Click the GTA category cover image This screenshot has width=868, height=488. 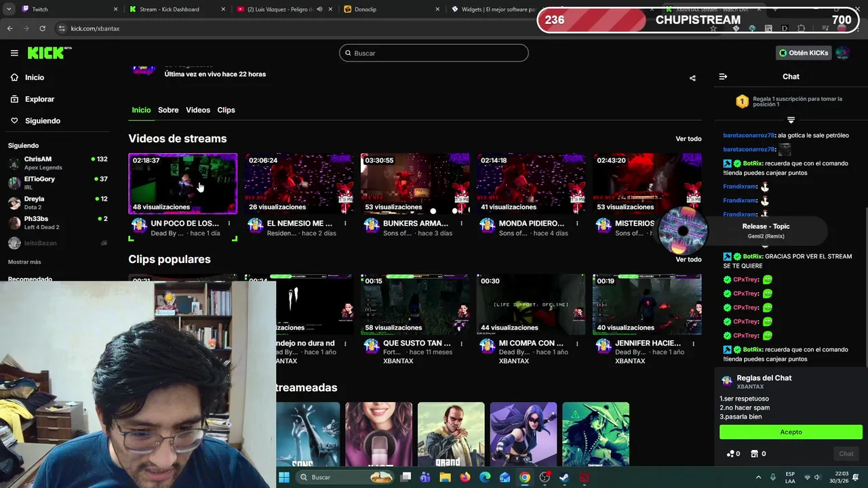(451, 434)
